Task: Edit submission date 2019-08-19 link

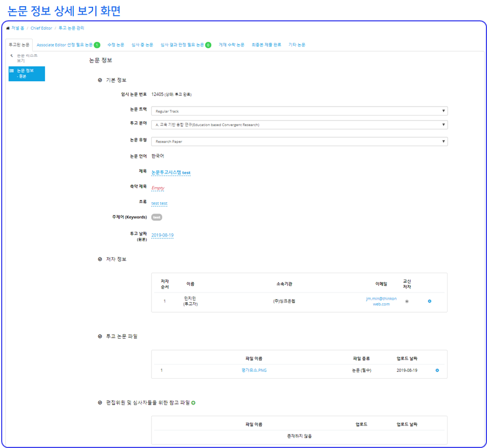Action: tap(162, 236)
